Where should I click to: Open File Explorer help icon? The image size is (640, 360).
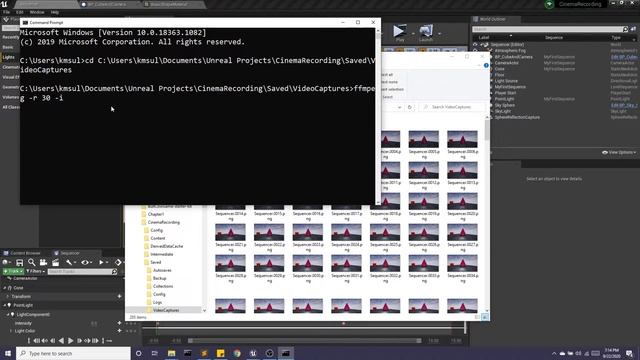point(486,65)
